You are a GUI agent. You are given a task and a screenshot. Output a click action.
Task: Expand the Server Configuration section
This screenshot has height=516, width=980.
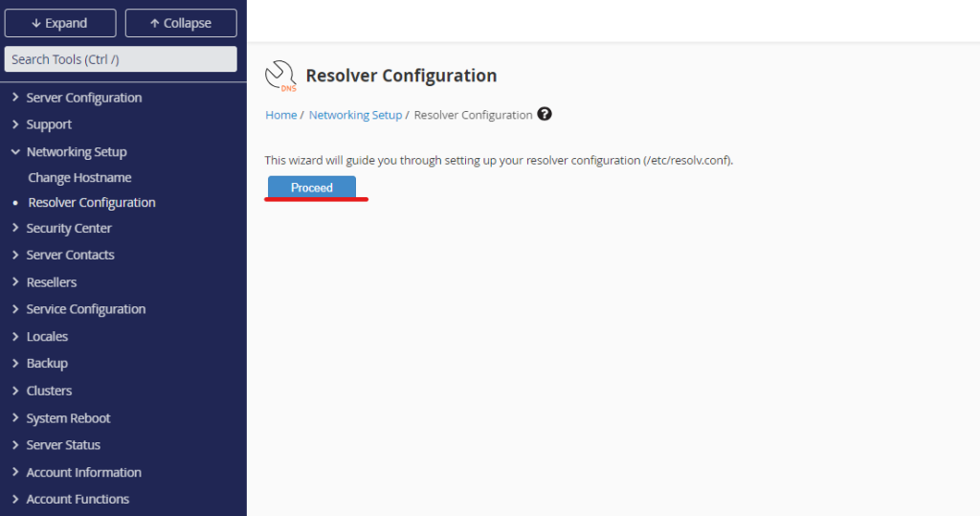point(83,98)
